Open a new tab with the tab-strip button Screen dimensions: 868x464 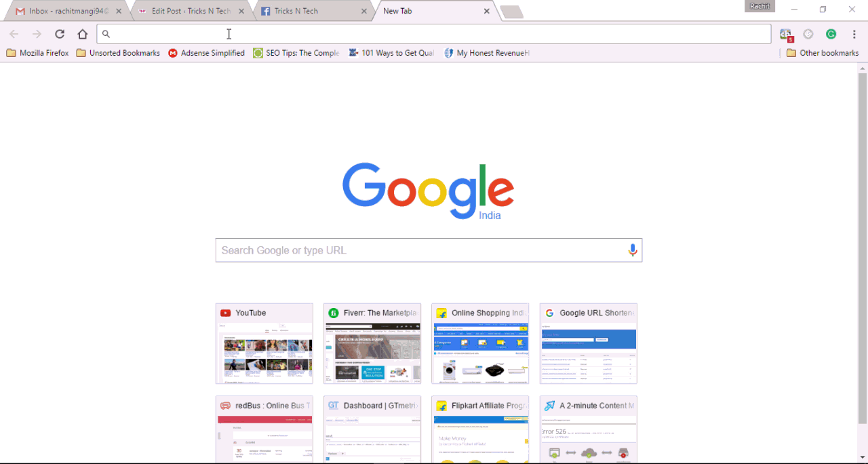point(511,12)
